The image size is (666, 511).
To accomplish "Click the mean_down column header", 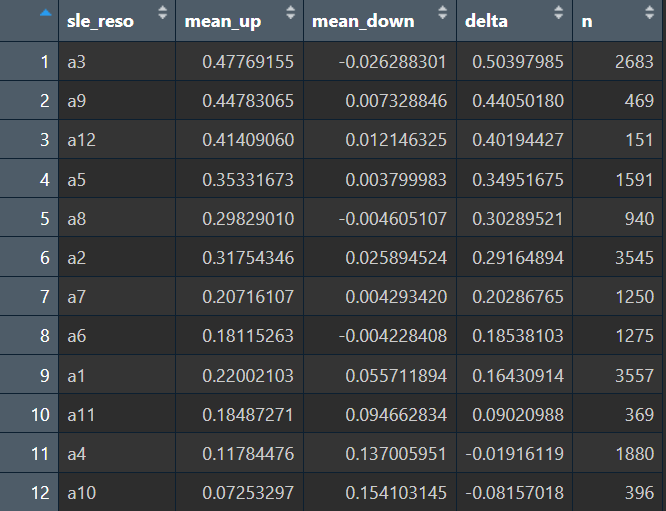I will tap(380, 20).
